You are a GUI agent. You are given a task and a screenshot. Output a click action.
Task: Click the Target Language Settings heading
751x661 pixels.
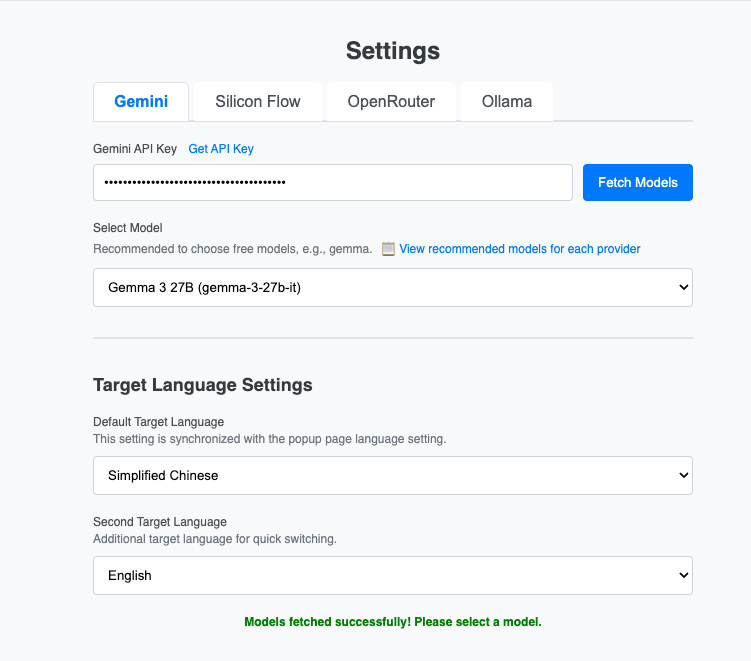(203, 385)
